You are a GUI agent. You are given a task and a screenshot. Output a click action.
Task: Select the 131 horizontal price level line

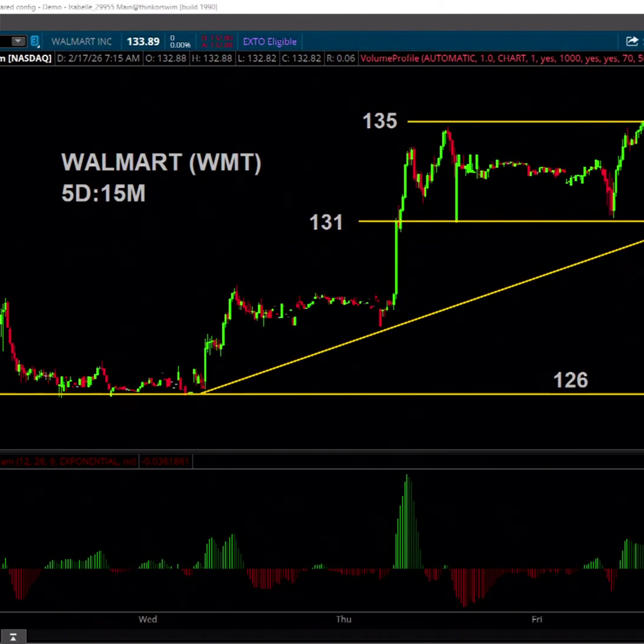[533, 221]
